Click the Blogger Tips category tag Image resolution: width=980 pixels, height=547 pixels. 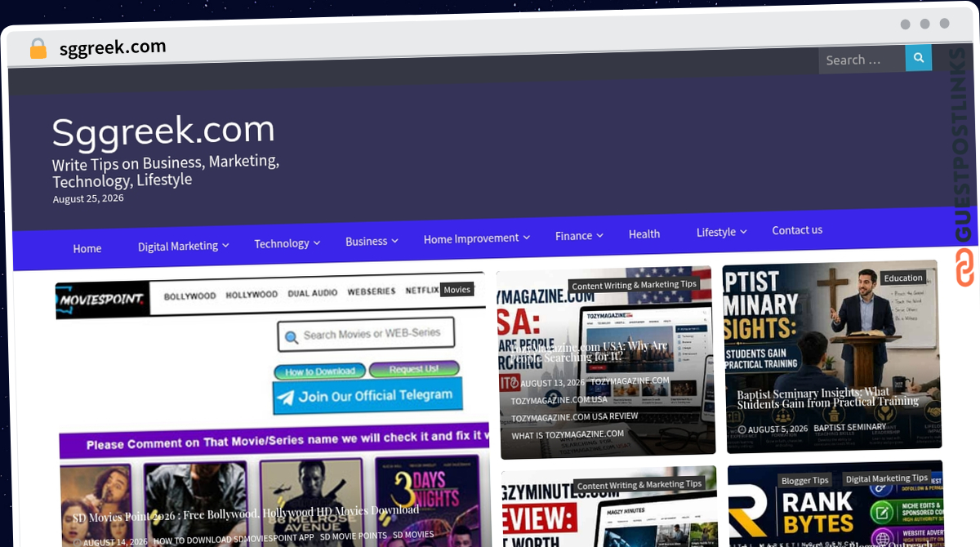tap(804, 480)
